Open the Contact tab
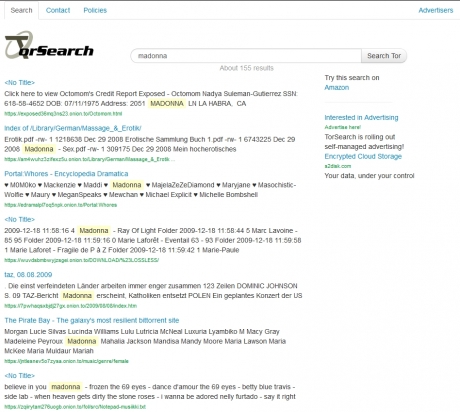 58,10
